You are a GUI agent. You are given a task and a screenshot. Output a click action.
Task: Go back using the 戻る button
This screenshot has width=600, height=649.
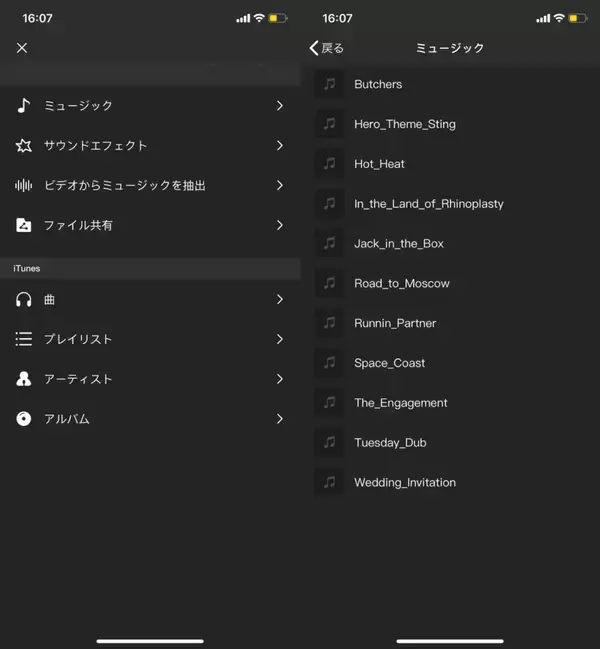coord(327,48)
